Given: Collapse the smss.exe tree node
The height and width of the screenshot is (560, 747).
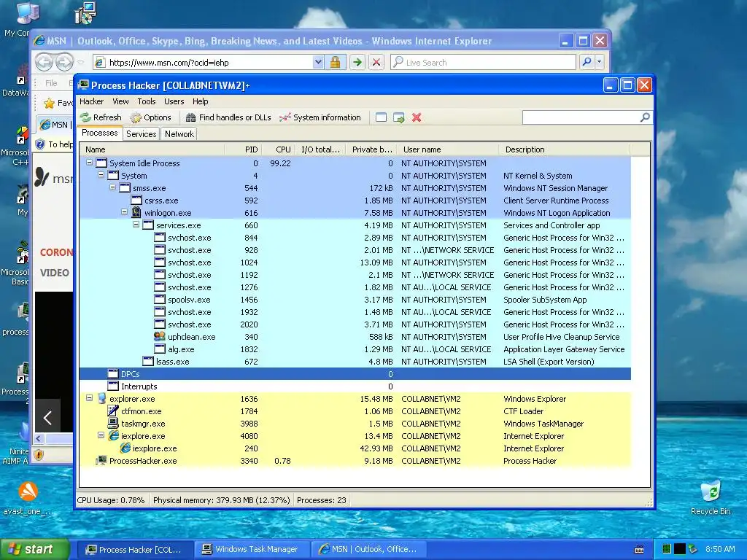Looking at the screenshot, I should tap(112, 187).
